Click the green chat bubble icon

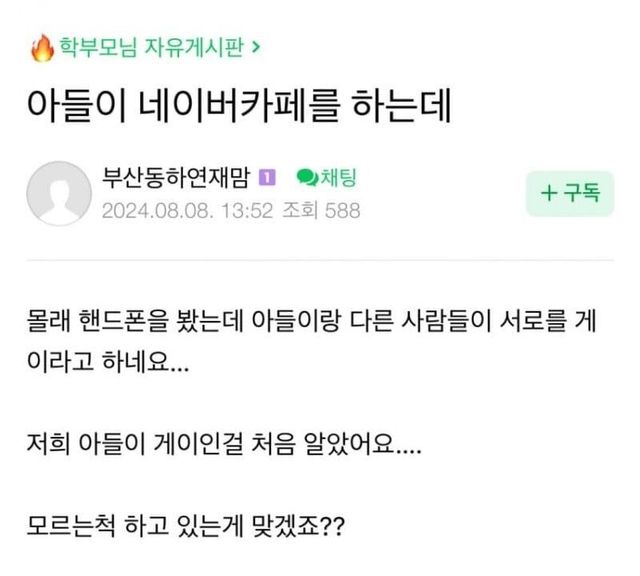[307, 178]
